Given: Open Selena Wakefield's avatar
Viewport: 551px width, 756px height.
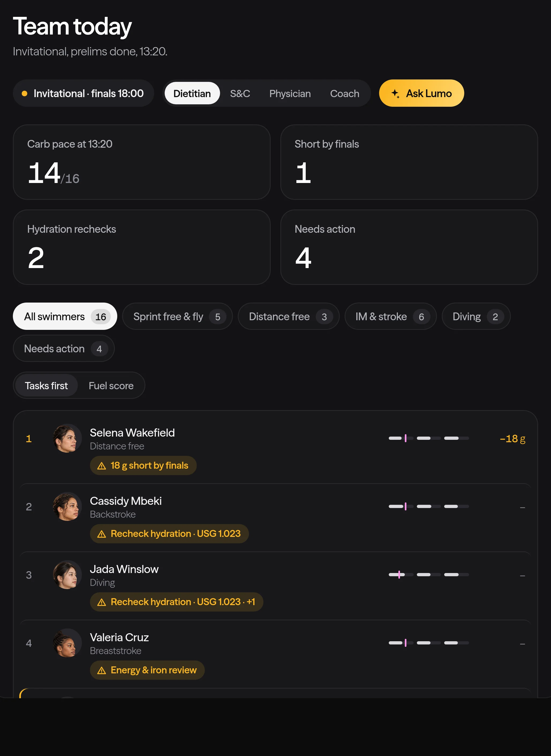Looking at the screenshot, I should click(67, 438).
